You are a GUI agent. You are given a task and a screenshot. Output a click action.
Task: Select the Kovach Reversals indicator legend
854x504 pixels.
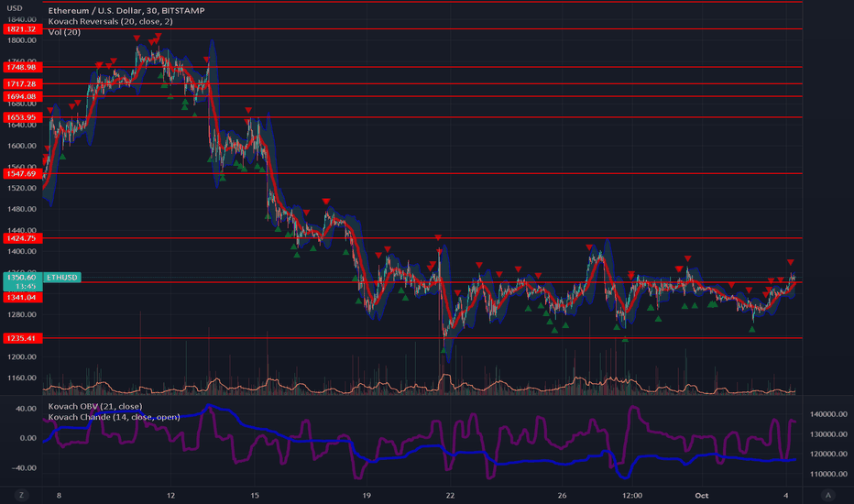click(111, 21)
